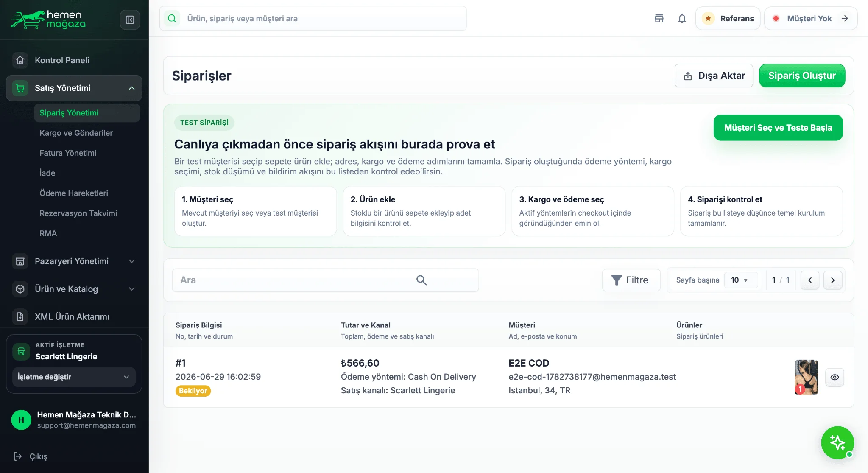This screenshot has height=473, width=868.
Task: Open the Müşteri Yok customer selector
Action: coord(811,18)
